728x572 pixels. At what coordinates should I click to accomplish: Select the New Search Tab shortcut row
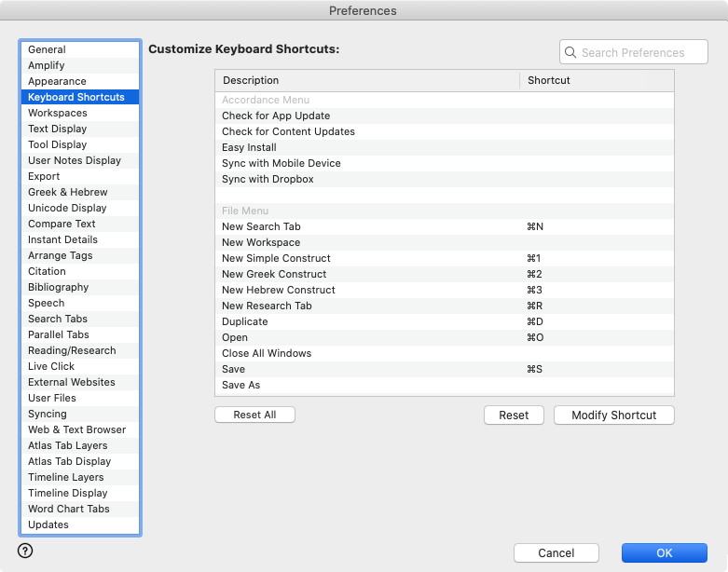click(261, 226)
